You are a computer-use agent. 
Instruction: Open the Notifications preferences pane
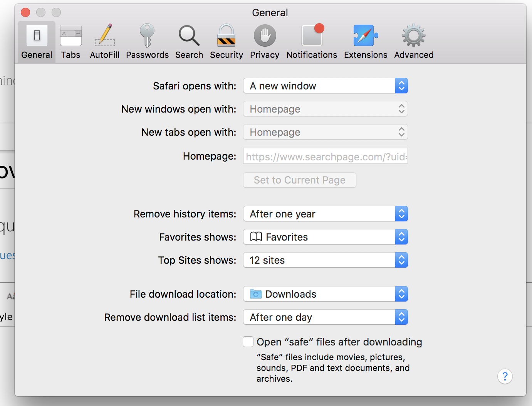(x=312, y=42)
